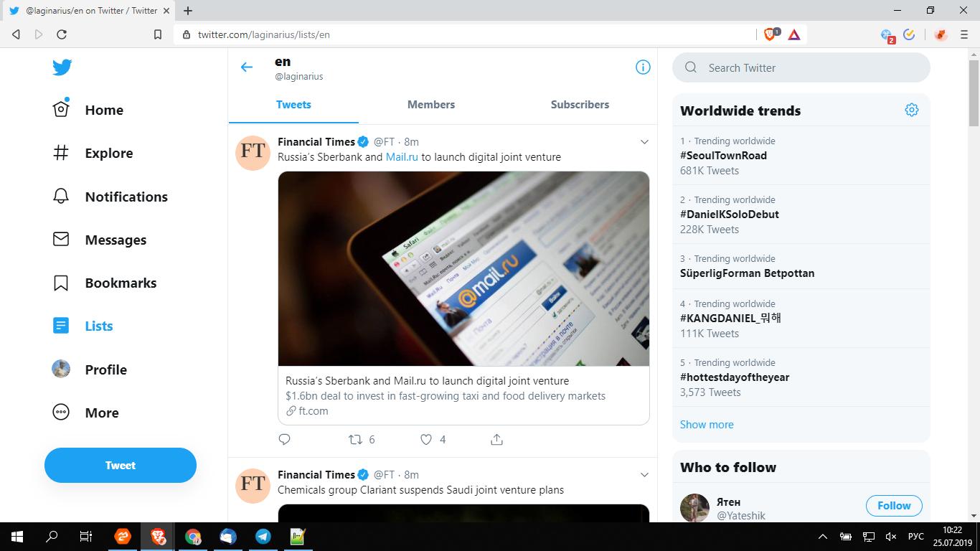
Task: Open the #KANGDANIEL_뭐해 trend
Action: coord(730,319)
